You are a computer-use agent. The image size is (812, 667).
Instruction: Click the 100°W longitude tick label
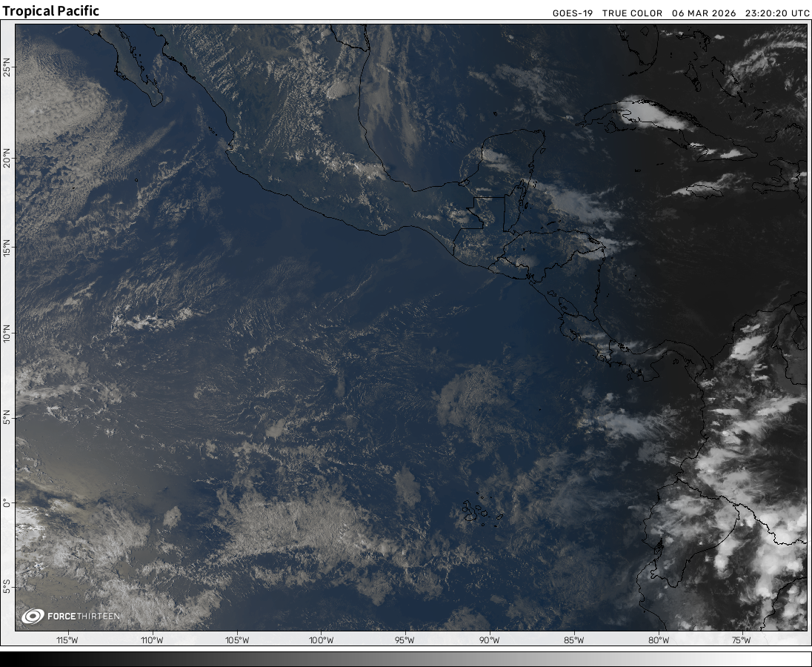tap(321, 640)
